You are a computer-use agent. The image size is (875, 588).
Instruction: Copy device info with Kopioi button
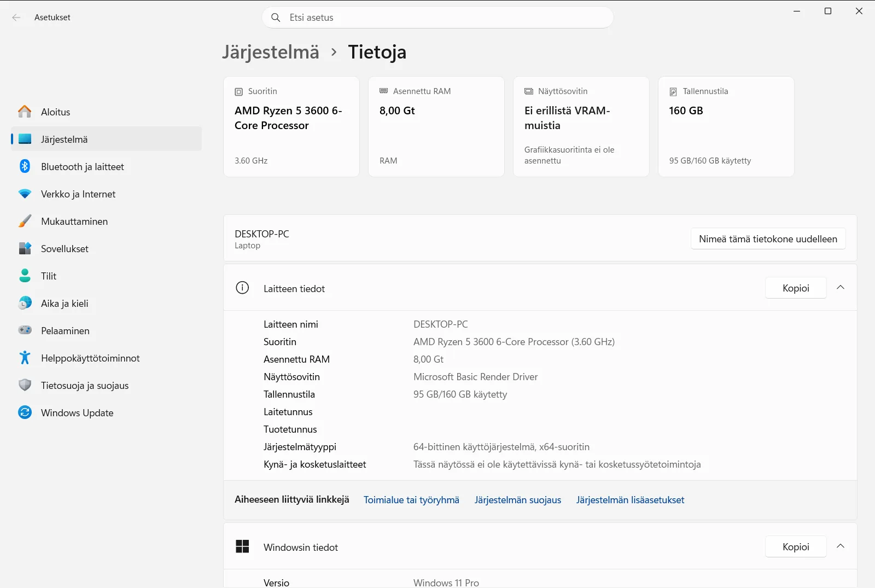[x=796, y=288]
